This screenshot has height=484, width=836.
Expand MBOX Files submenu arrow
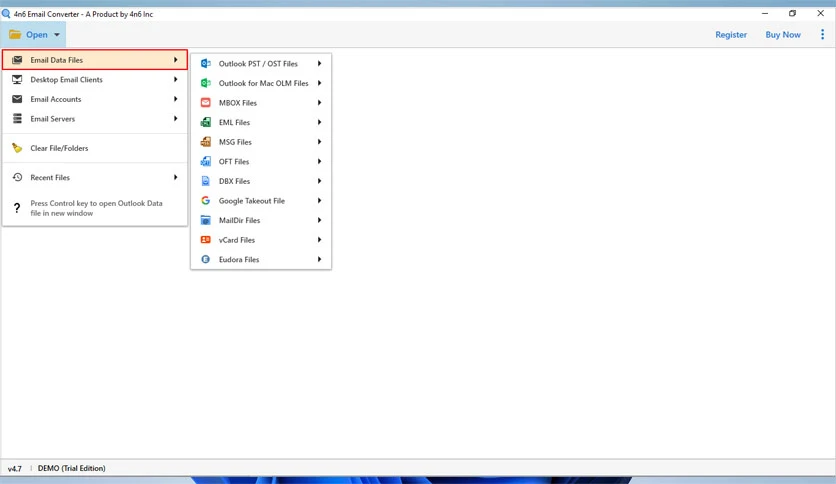tap(319, 102)
